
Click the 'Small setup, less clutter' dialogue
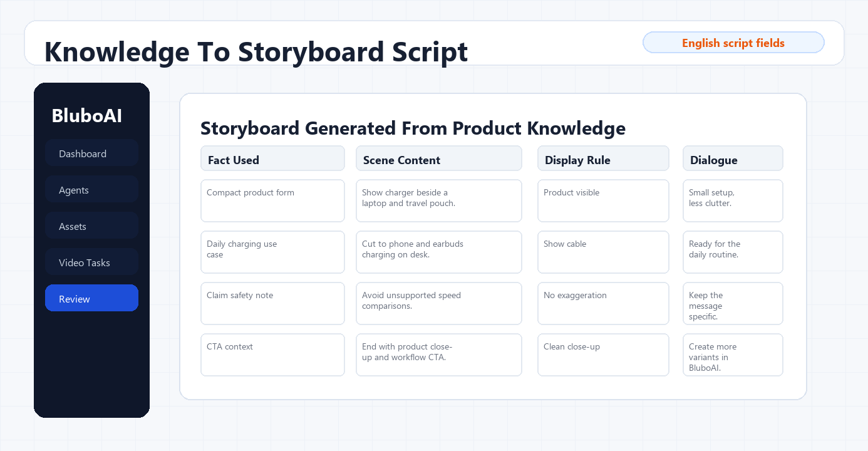(733, 201)
